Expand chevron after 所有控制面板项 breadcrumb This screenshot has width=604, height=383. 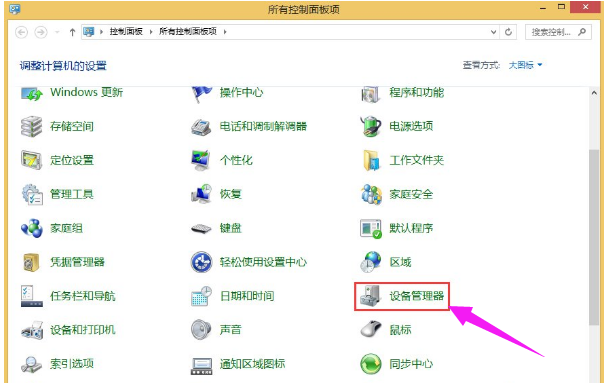[x=225, y=32]
